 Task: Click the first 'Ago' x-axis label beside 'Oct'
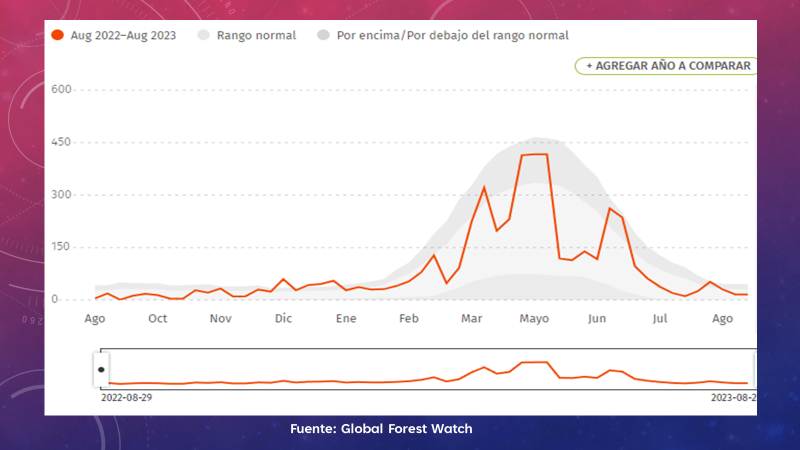pos(95,318)
